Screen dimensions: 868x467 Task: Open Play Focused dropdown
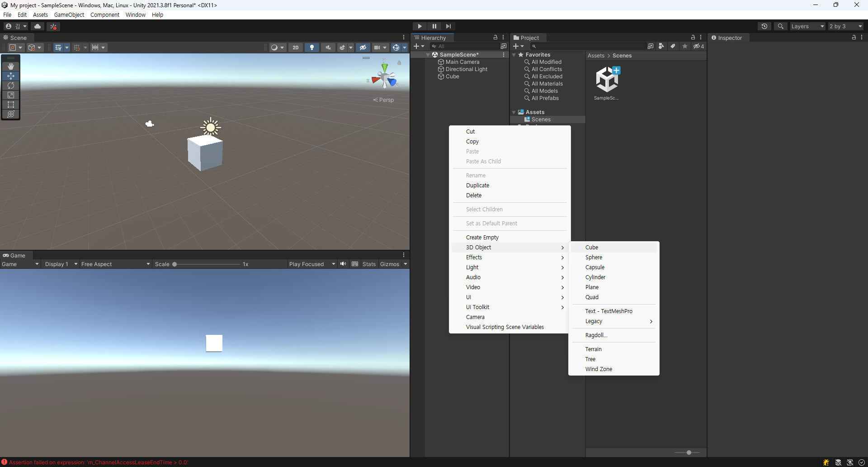(x=312, y=264)
